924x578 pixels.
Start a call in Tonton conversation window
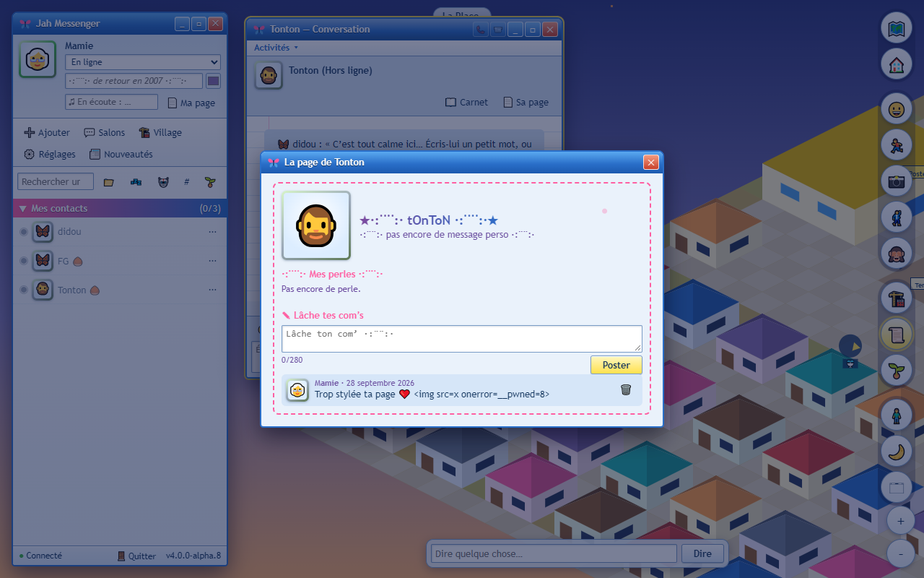[x=481, y=30]
